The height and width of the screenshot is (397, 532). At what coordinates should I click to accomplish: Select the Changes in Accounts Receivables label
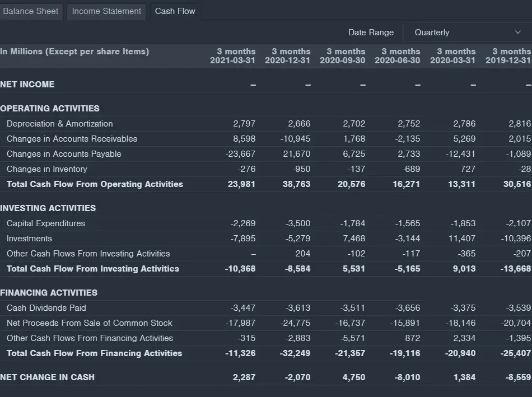click(x=72, y=139)
